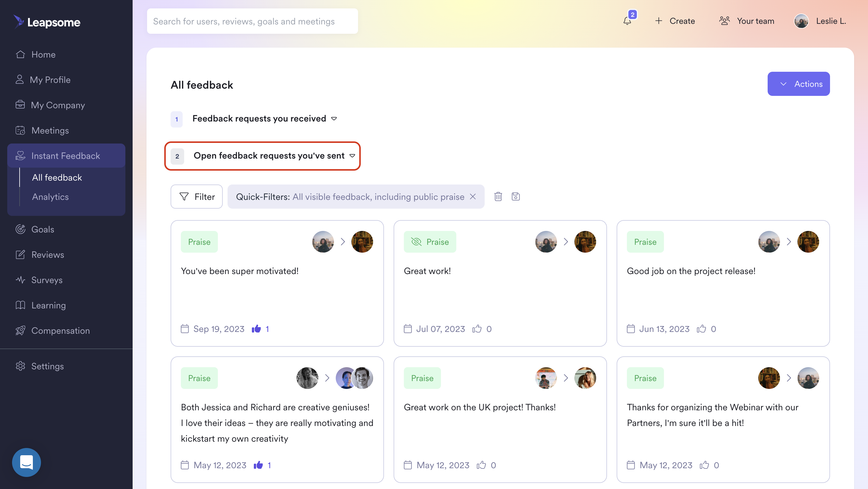Open the notifications bell

coord(627,21)
